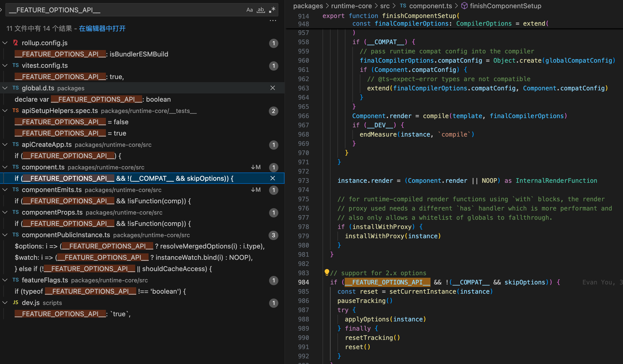Collapse rollup.config.js results
This screenshot has width=623, height=364.
pos(5,43)
